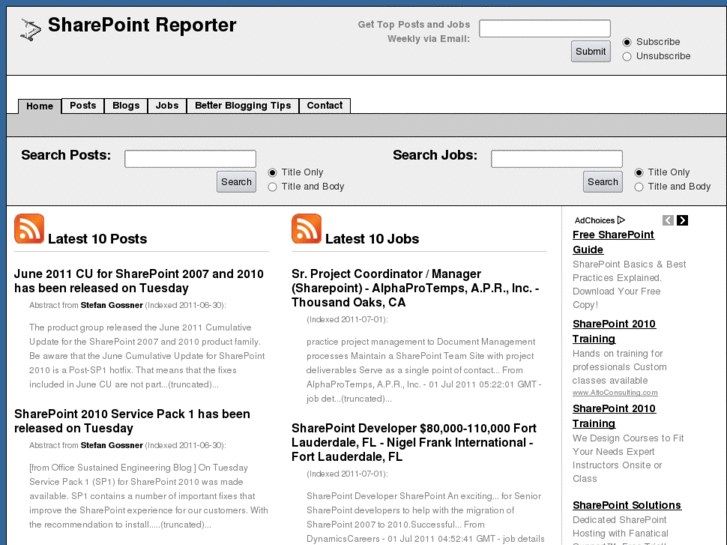
Task: Focus the Search Posts text field
Action: 190,159
